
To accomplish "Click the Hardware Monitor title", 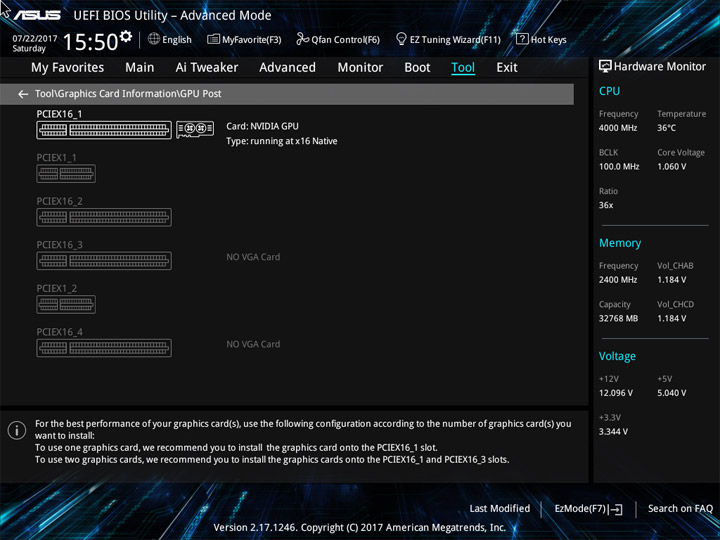I will (659, 67).
